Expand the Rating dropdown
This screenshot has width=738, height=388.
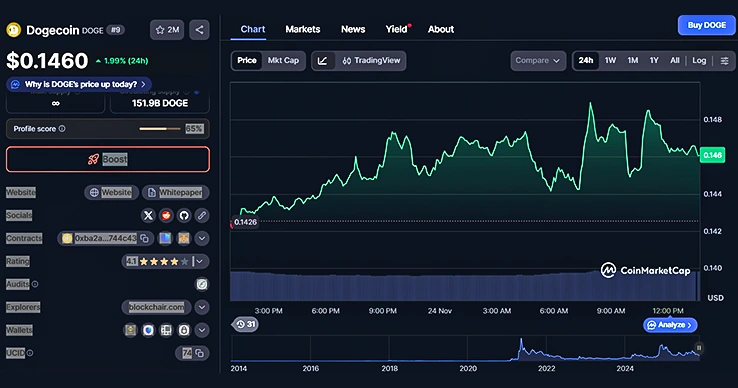pos(200,261)
